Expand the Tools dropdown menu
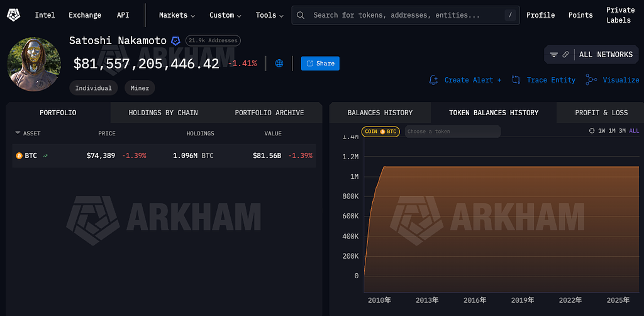644x316 pixels. coord(269,15)
